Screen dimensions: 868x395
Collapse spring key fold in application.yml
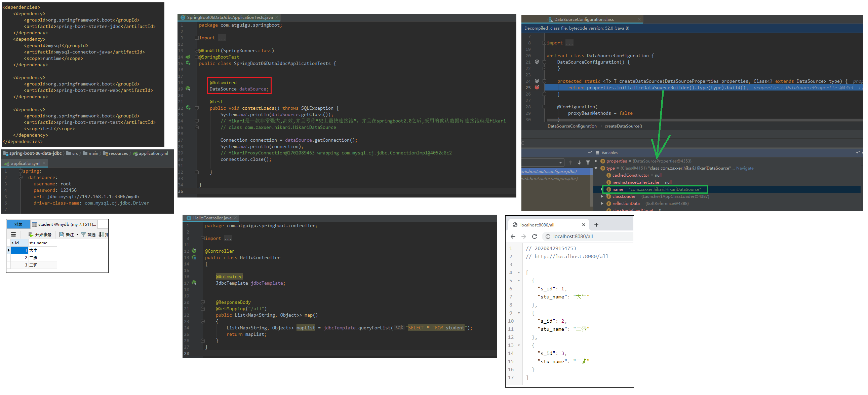click(20, 171)
